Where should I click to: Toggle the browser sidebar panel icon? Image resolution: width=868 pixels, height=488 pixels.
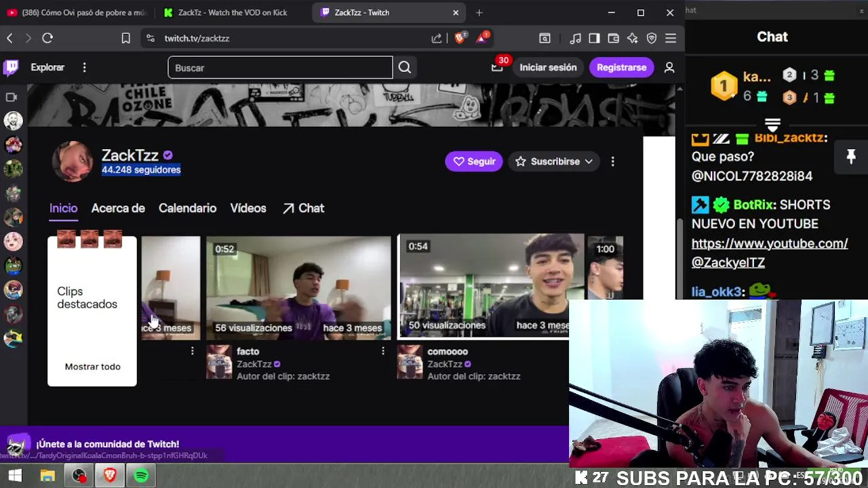tap(594, 39)
